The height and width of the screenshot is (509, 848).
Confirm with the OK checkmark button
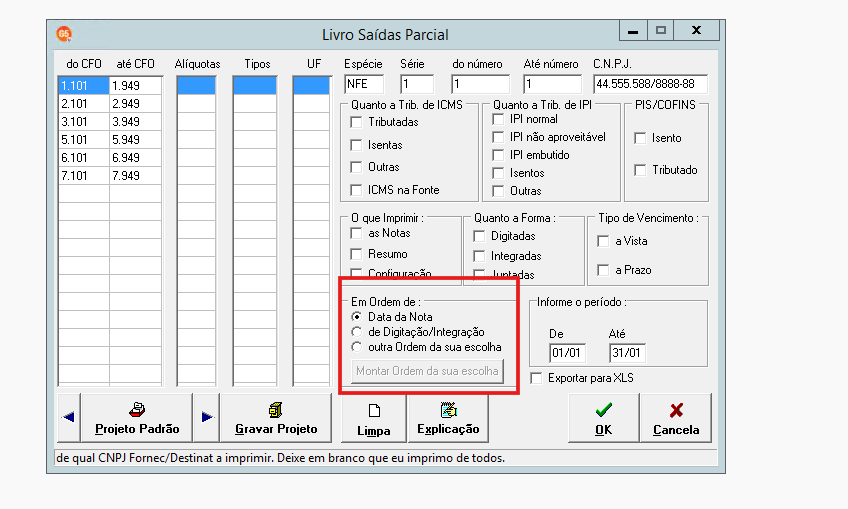(604, 419)
